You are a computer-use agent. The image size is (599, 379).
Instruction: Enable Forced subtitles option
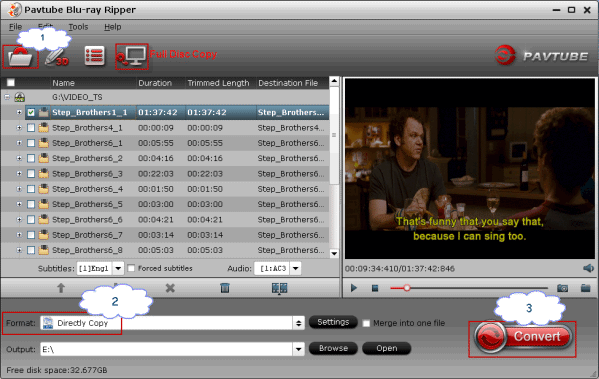point(131,268)
